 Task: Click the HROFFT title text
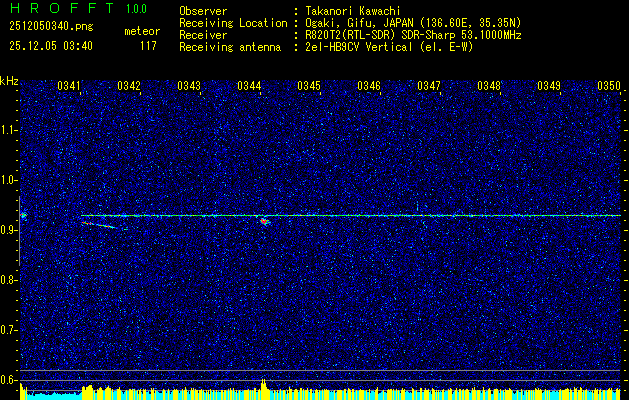coord(61,8)
